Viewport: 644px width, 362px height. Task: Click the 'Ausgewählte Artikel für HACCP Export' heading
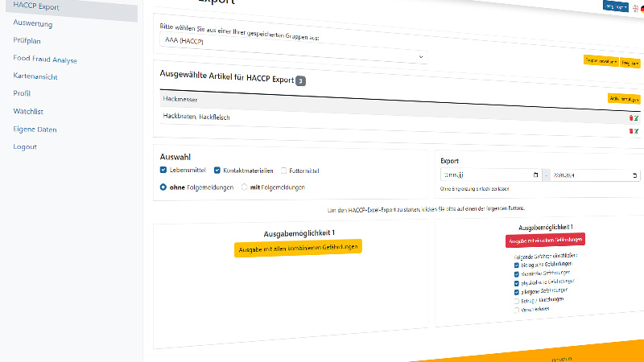(227, 76)
